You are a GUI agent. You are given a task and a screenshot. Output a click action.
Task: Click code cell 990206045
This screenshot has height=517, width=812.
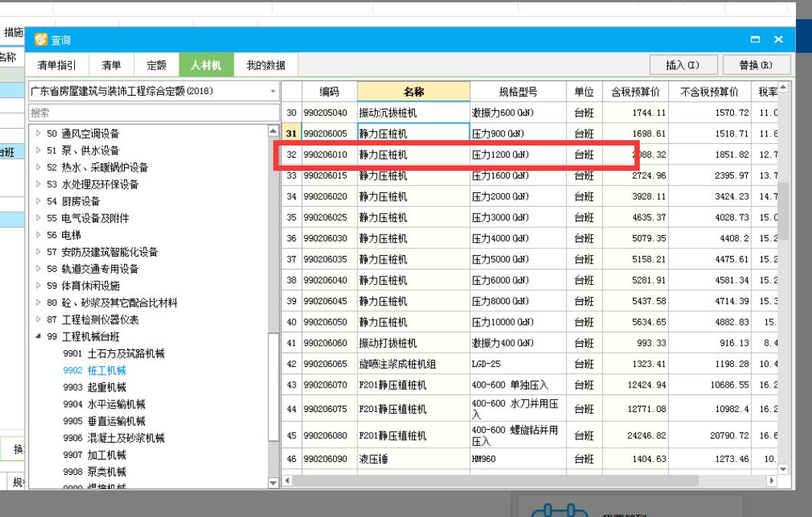329,301
